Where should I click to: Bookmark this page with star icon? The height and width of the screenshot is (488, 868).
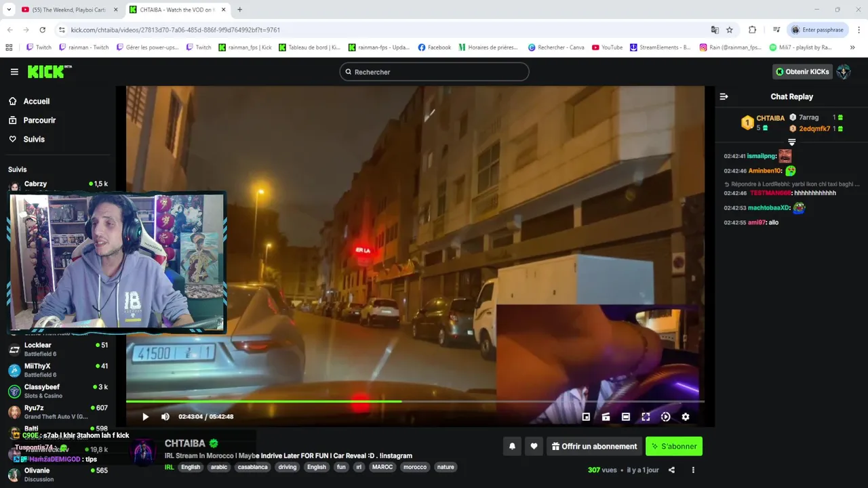tap(730, 30)
